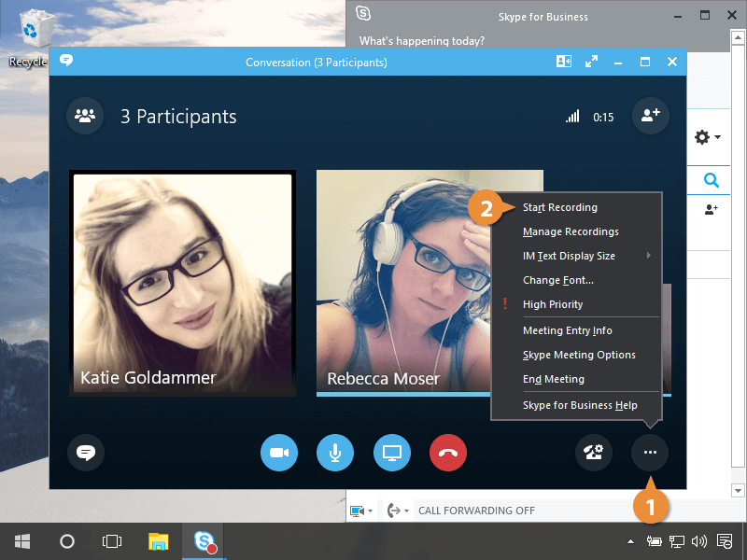Hang up using red phone button

[x=448, y=453]
